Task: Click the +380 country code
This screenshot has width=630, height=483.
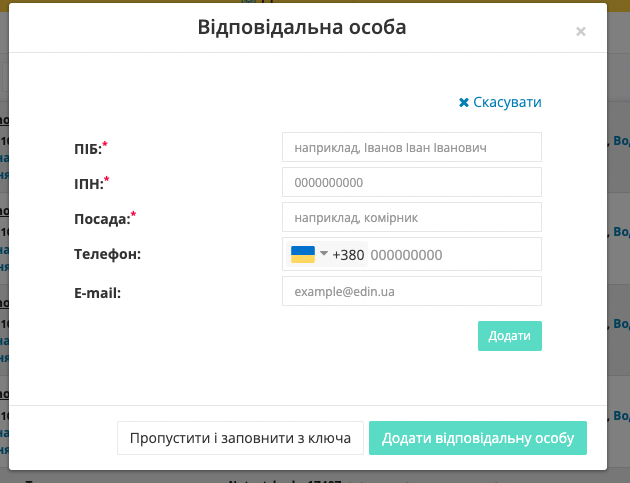Action: click(348, 255)
